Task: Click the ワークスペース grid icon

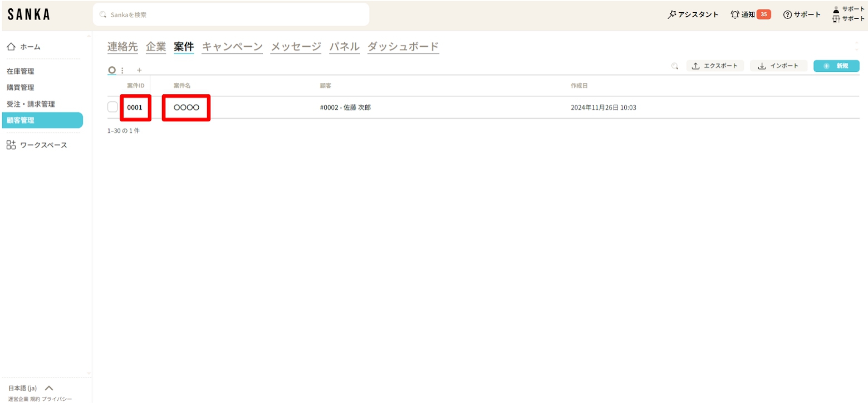Action: pyautogui.click(x=11, y=145)
